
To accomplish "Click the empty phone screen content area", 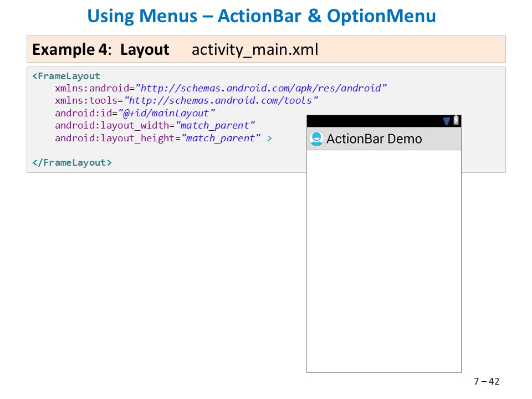I will coord(383,261).
